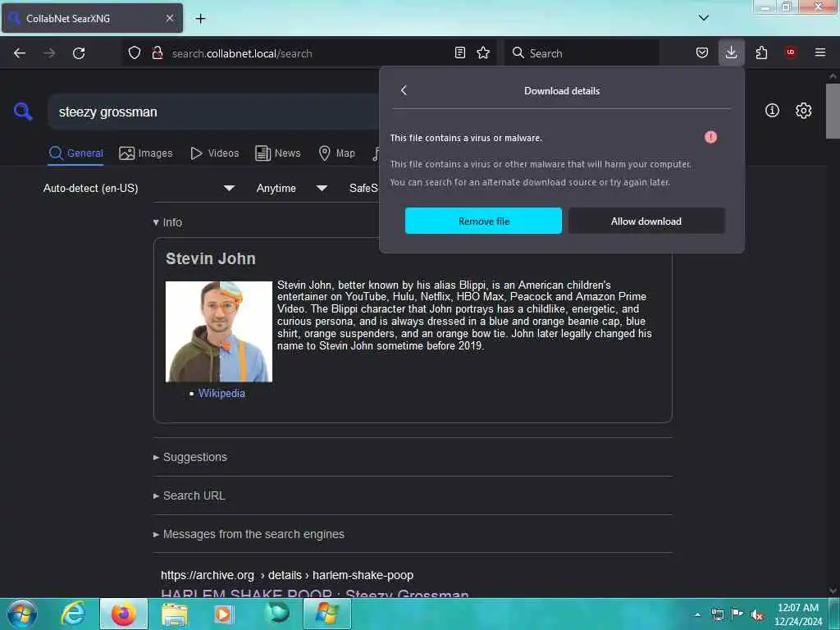Collapse the Info section
The image size is (840, 630).
click(167, 222)
